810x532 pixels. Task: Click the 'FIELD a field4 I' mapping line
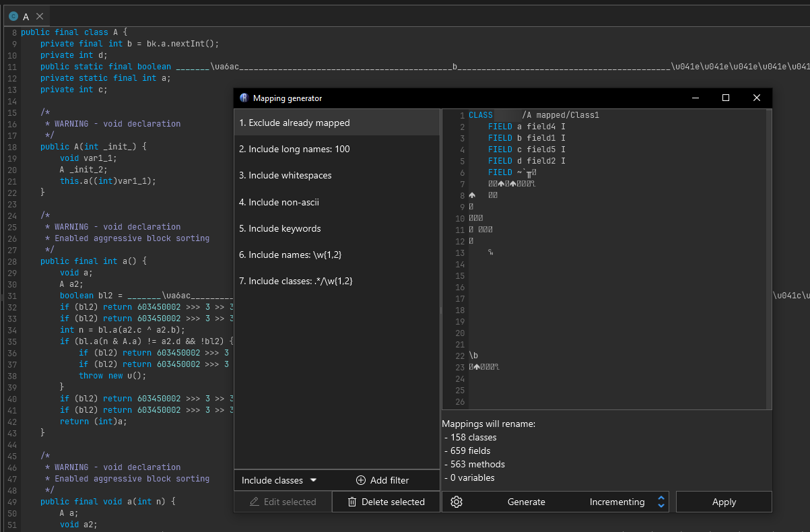(x=527, y=127)
